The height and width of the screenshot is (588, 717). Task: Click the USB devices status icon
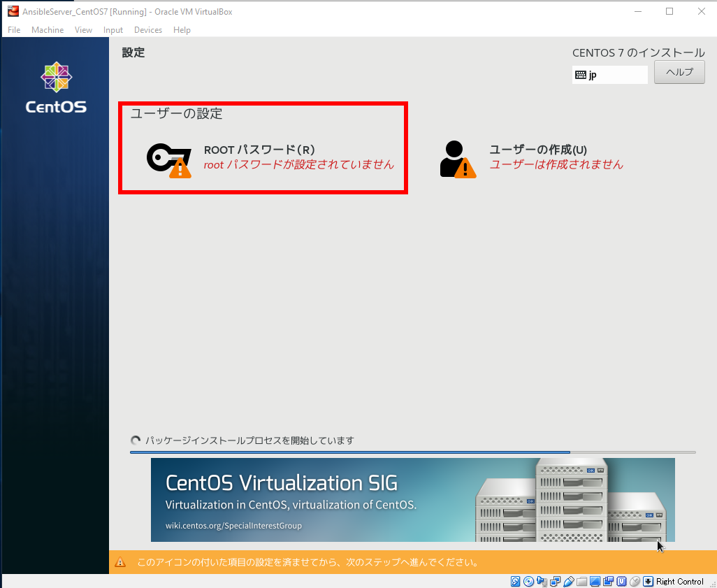[x=568, y=581]
